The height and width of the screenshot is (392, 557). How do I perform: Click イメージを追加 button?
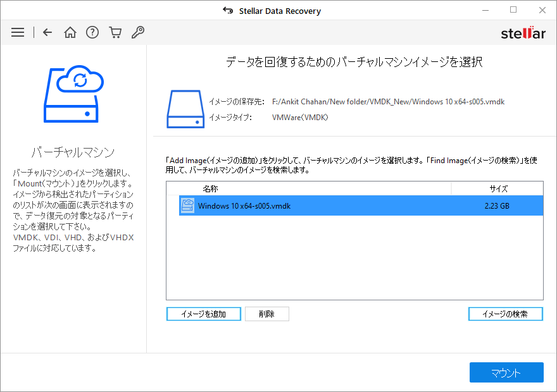click(204, 314)
